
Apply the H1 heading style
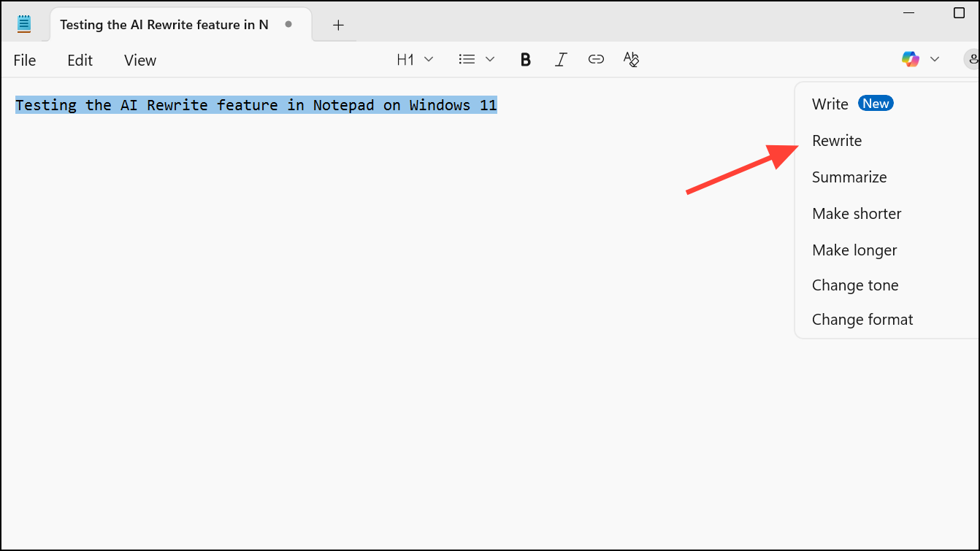[x=405, y=59]
